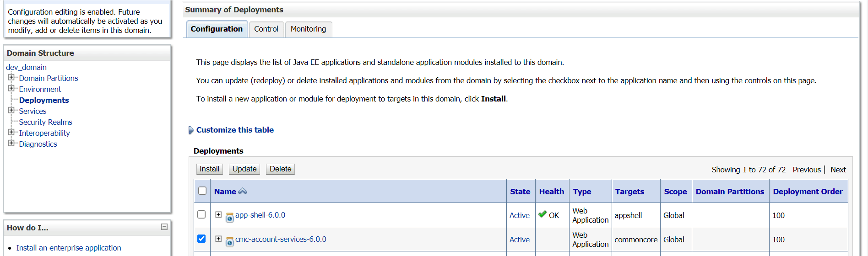The width and height of the screenshot is (868, 256).
Task: Click the green OK health checkmark icon
Action: click(x=542, y=214)
